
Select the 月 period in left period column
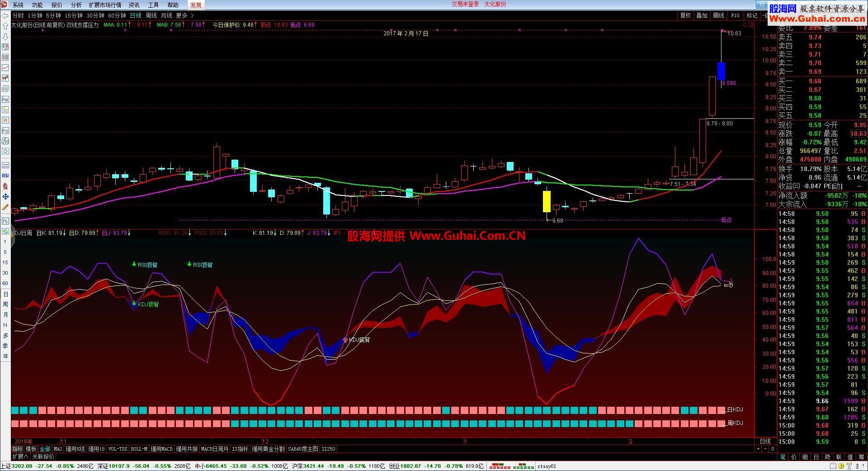(x=5, y=315)
